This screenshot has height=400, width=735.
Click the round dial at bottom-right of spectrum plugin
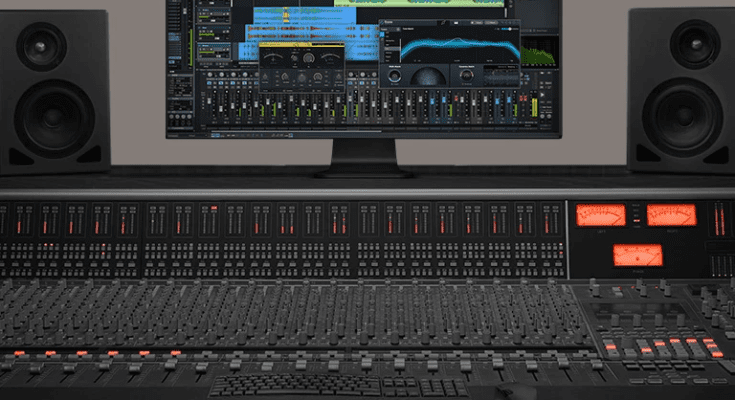point(465,74)
